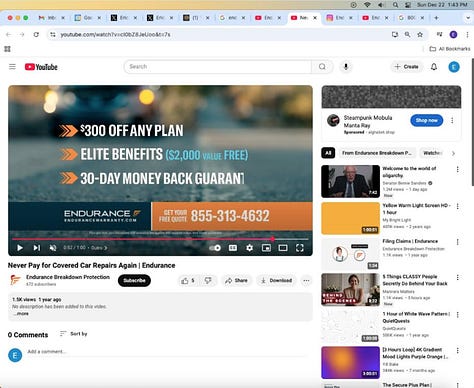Open the notifications bell
This screenshot has height=388, width=474.
(x=434, y=67)
